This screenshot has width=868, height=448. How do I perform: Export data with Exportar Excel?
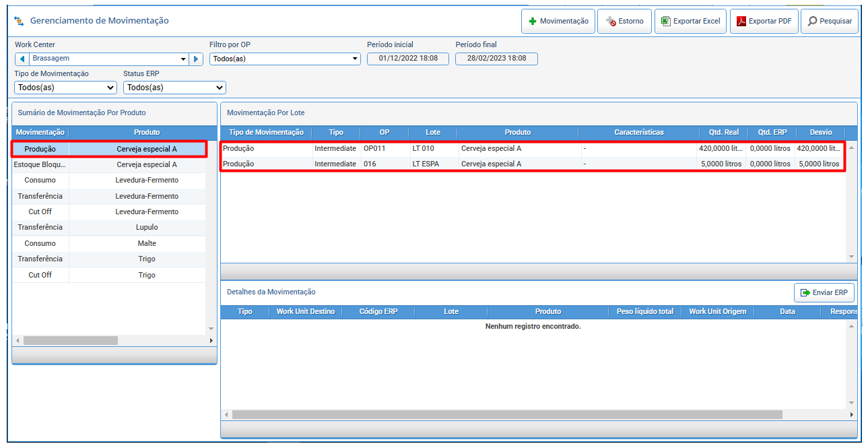pyautogui.click(x=691, y=21)
